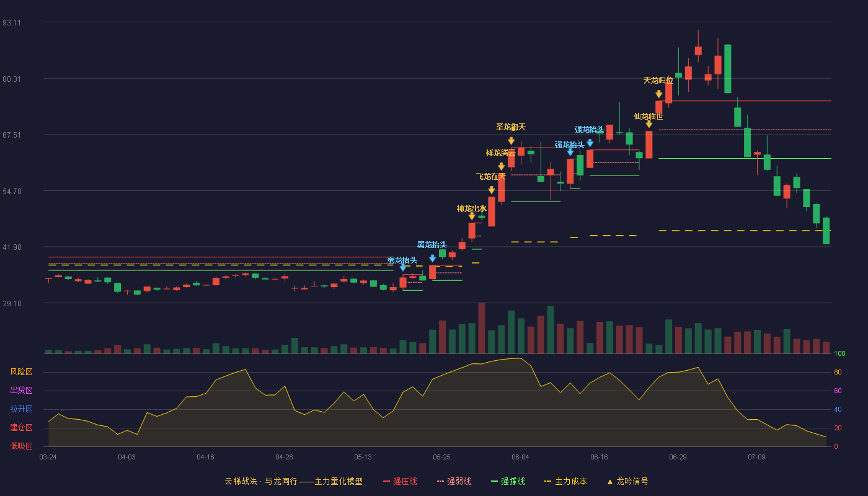Click the 07-09 date label
The height and width of the screenshot is (496, 868).
pos(756,457)
